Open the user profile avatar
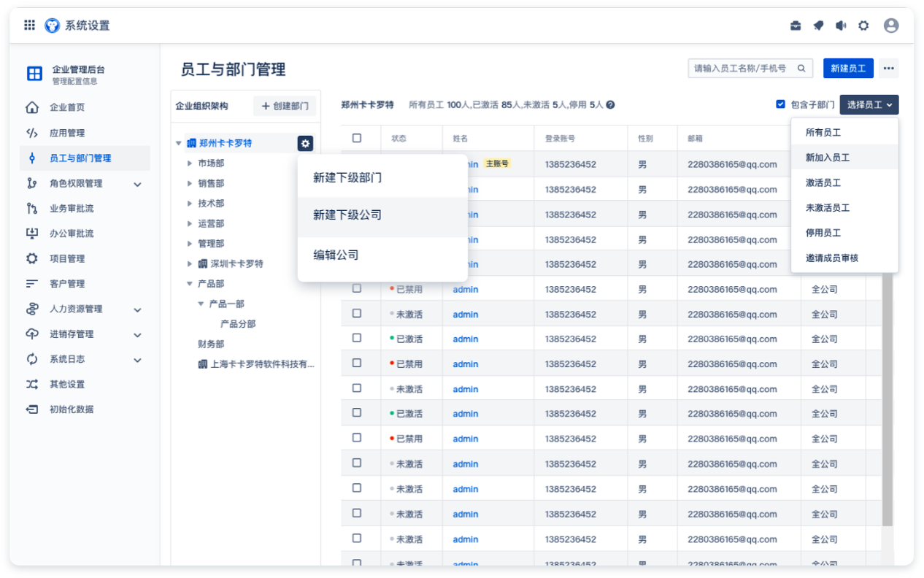Viewport: 924px width, 578px height. point(890,26)
